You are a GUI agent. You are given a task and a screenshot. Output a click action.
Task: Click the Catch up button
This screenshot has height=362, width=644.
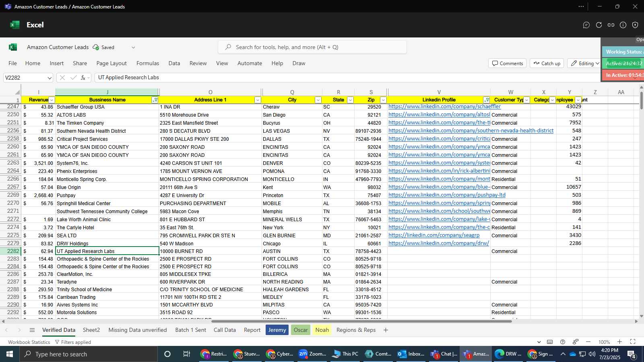tap(547, 64)
